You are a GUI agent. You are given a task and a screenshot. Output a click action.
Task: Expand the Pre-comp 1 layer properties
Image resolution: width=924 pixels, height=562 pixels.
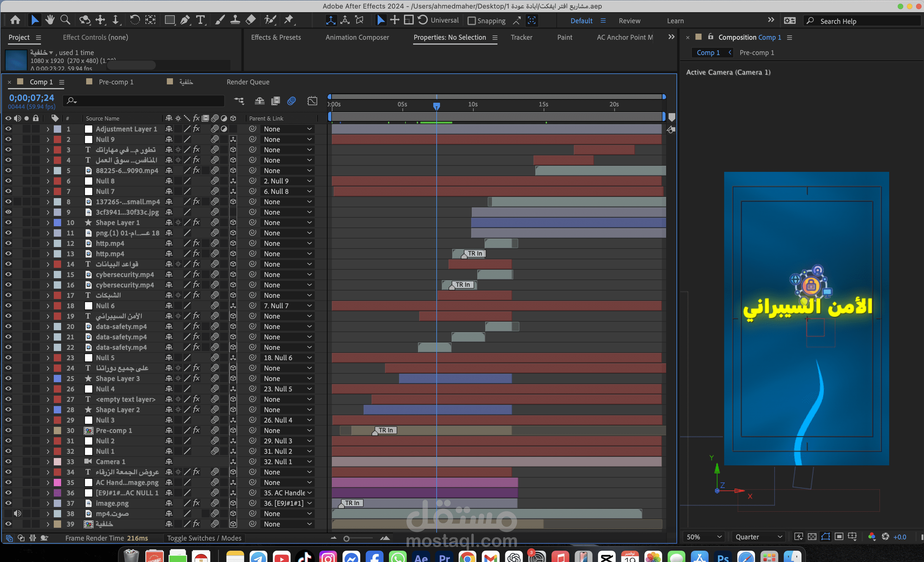coord(48,430)
